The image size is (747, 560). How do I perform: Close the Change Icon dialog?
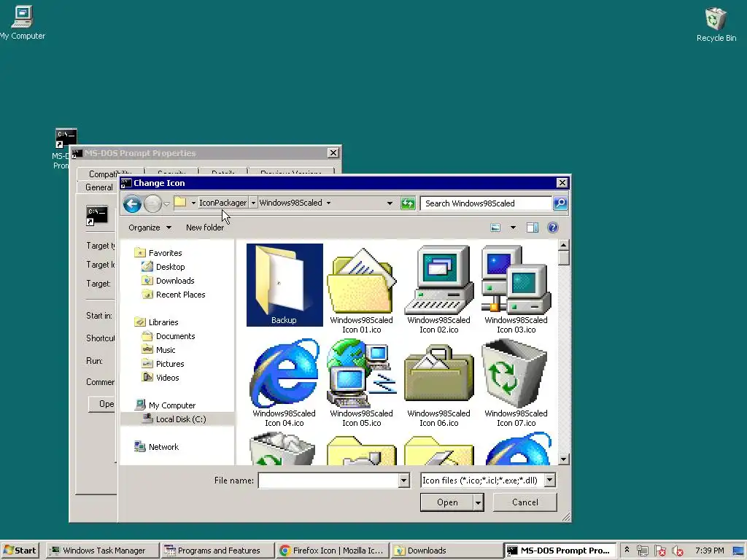(x=562, y=183)
